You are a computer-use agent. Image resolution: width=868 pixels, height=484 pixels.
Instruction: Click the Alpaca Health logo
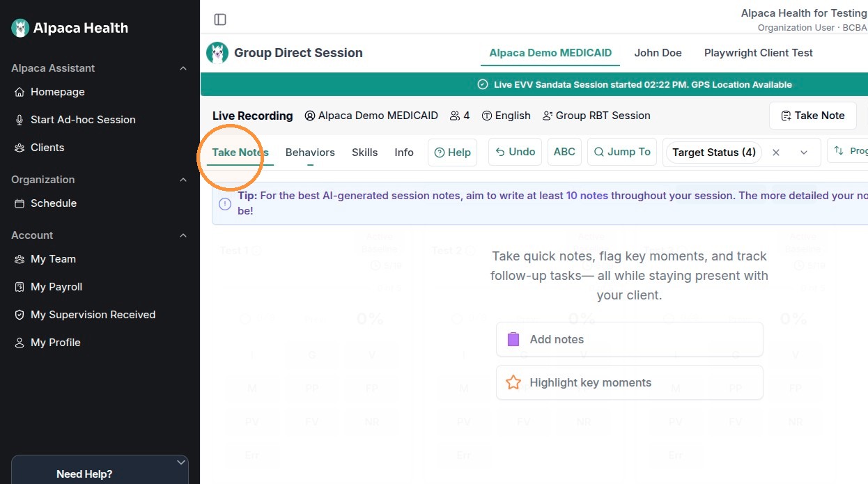(70, 28)
